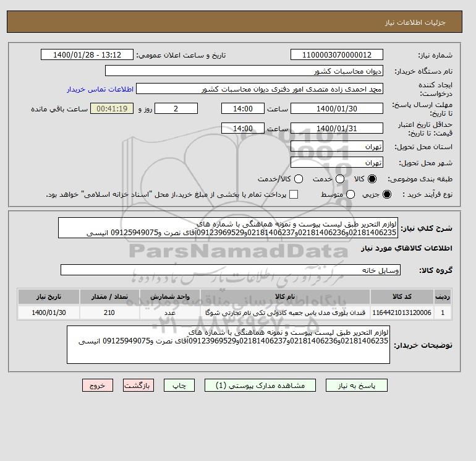Click the خروج exit button
The width and height of the screenshot is (476, 461).
coord(98,386)
